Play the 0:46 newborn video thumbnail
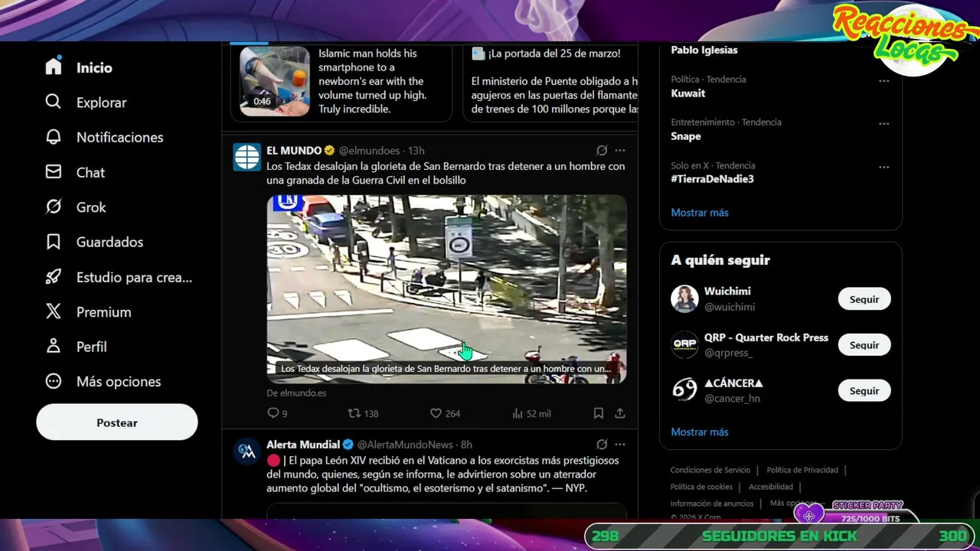The width and height of the screenshot is (980, 551). (275, 81)
